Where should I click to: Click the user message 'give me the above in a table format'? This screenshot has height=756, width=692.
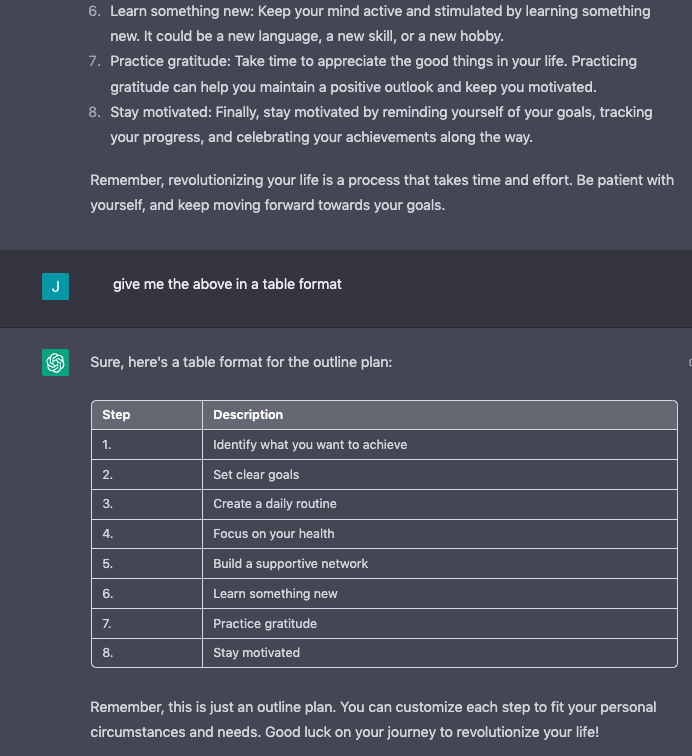pyautogui.click(x=227, y=284)
